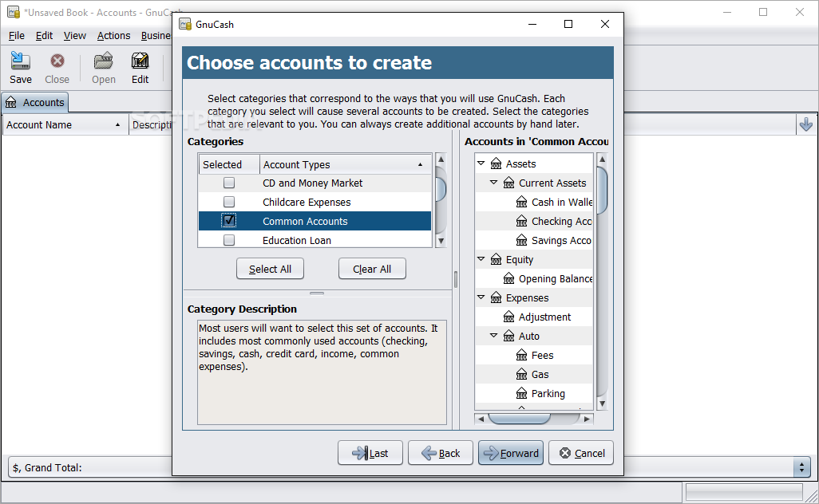Viewport: 819px width, 504px height.
Task: Click the Forward button
Action: pos(511,454)
